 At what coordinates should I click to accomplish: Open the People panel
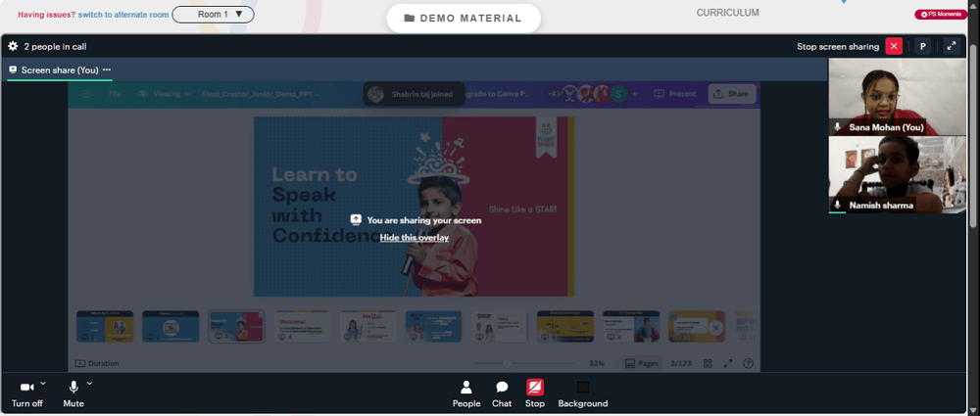[466, 394]
